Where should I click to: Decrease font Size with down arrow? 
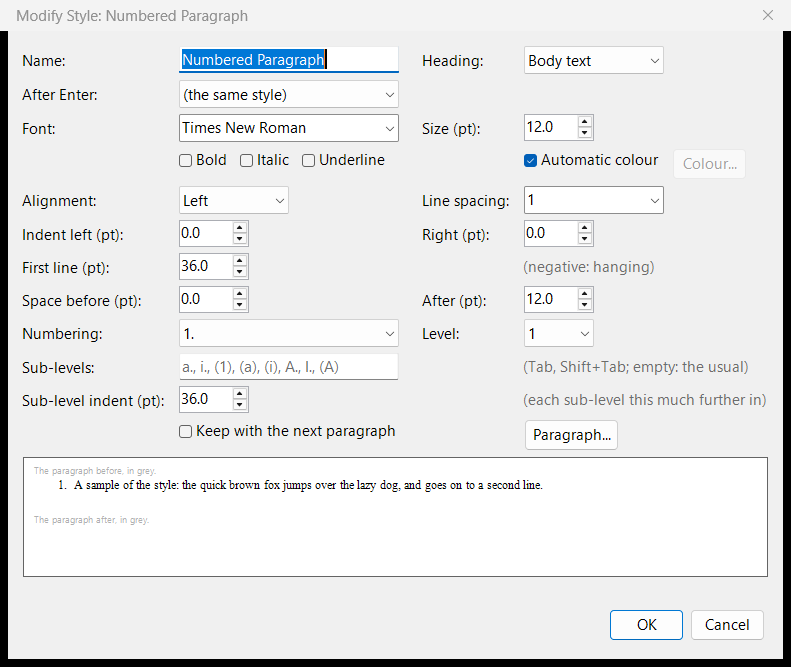585,133
